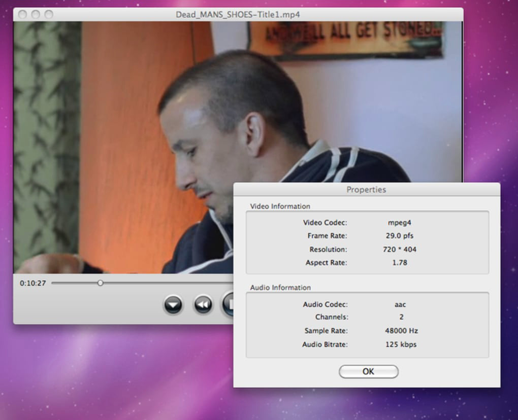This screenshot has height=420, width=518.
Task: Click OK in the Properties dialog
Action: tap(368, 371)
